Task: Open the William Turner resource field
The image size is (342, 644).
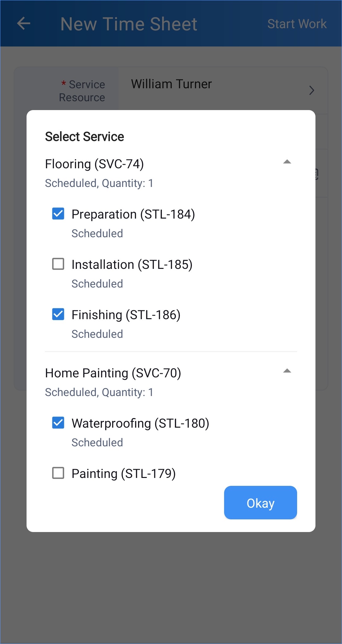Action: tap(223, 90)
